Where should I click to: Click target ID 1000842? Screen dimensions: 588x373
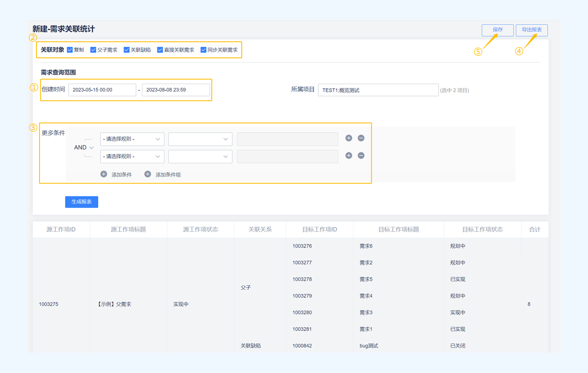302,346
